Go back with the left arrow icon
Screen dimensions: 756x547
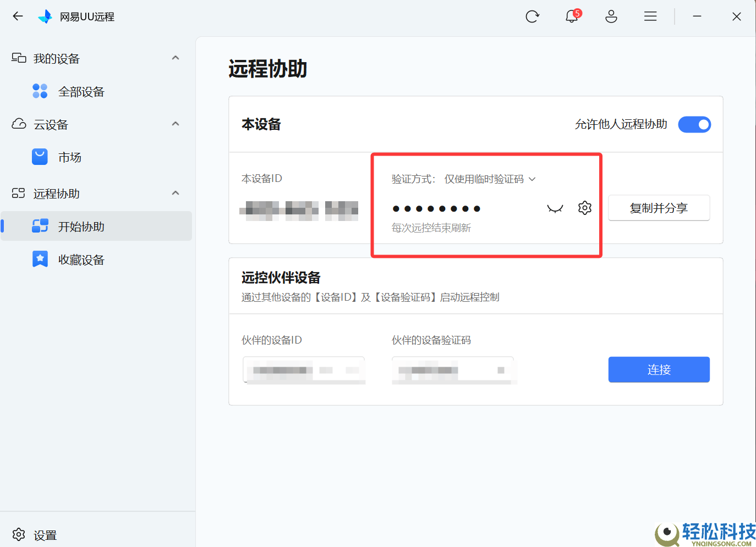(18, 16)
